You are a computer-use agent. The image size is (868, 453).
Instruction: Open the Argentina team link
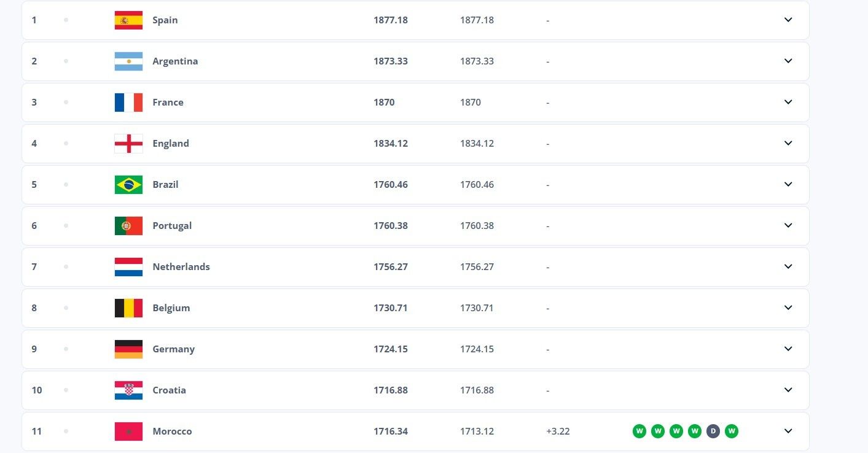click(x=175, y=61)
